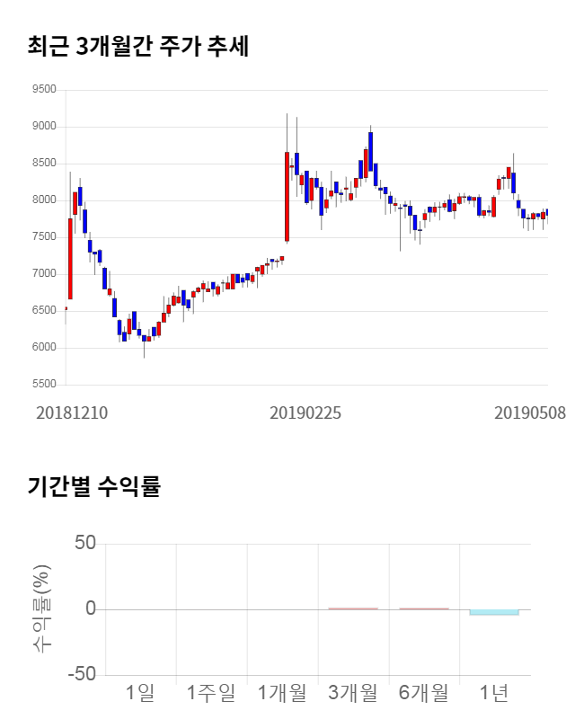The width and height of the screenshot is (575, 728).
Task: Select the '1개월' period label
Action: [x=282, y=692]
